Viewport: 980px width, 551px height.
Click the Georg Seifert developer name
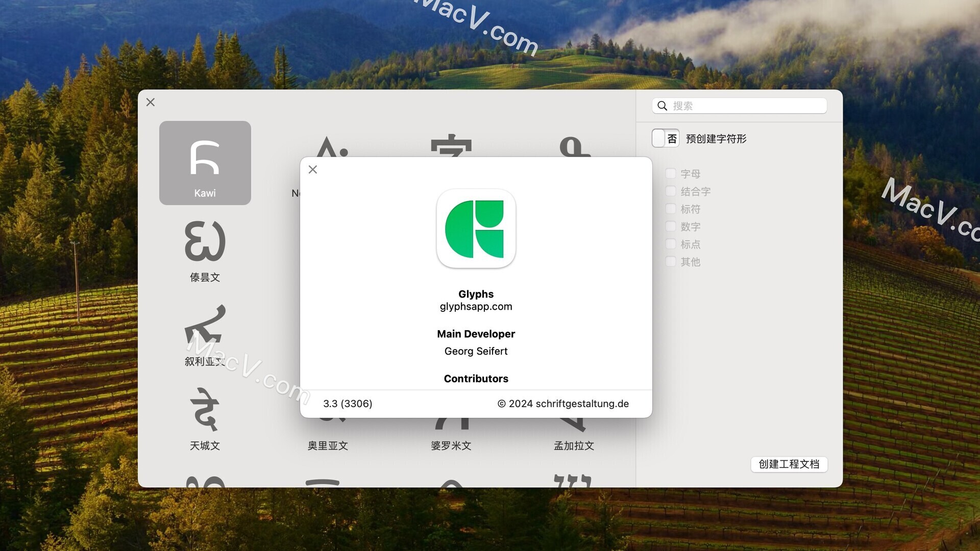476,351
